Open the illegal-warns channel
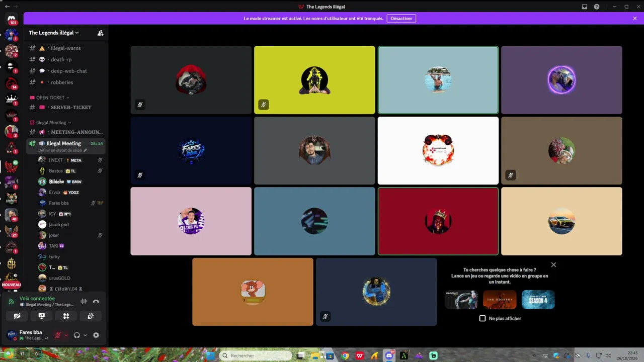The image size is (644, 362). 66,48
